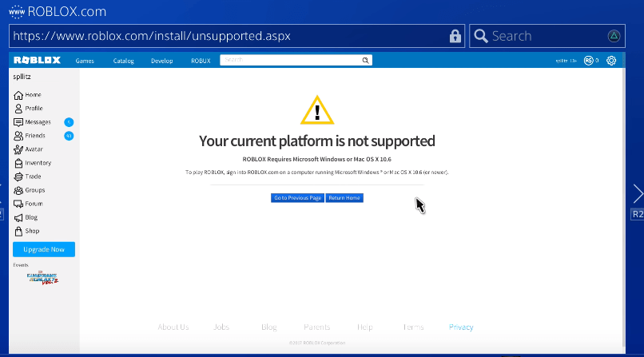The image size is (644, 357).
Task: Open the Blog megaphone sidebar icon
Action: tap(18, 217)
